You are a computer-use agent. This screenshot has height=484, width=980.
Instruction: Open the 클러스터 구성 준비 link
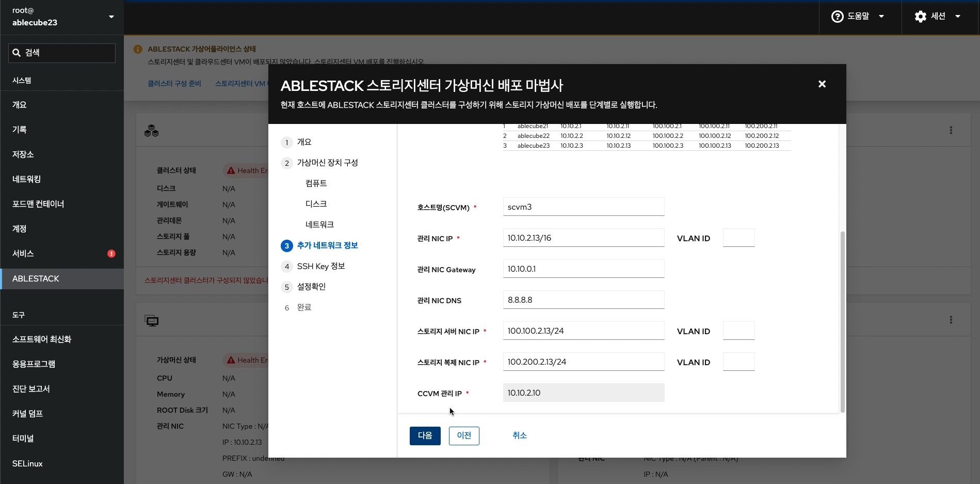[x=174, y=83]
